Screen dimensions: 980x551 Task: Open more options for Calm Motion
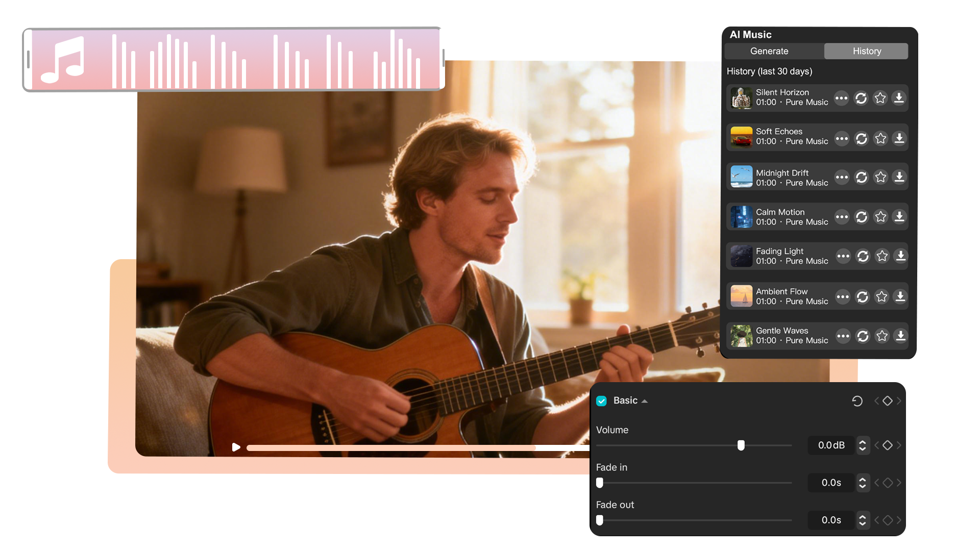point(842,217)
